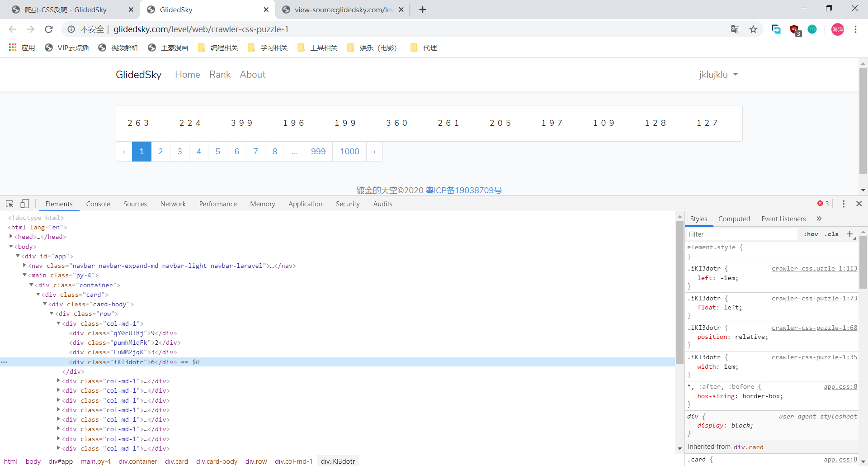Collapse the body element node
Image resolution: width=868 pixels, height=466 pixels.
(11, 246)
